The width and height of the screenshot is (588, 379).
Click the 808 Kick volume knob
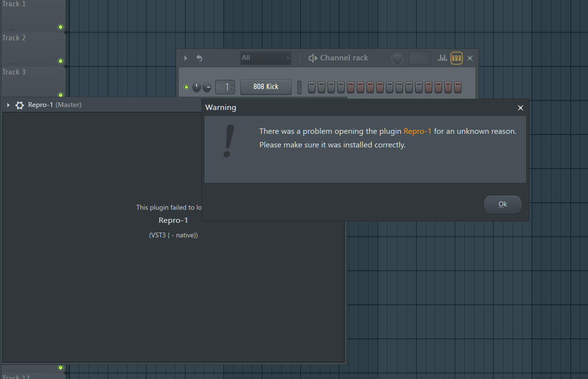(x=207, y=87)
